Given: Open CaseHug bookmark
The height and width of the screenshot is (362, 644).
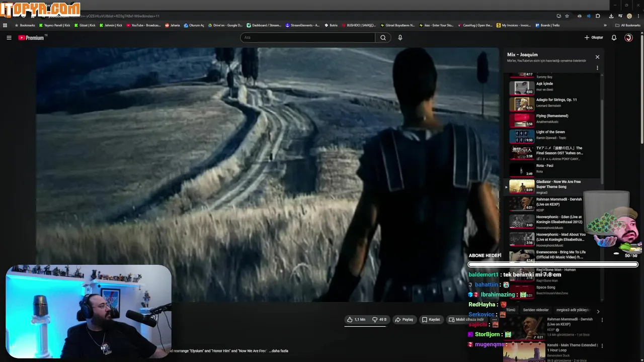Looking at the screenshot, I should pyautogui.click(x=475, y=25).
